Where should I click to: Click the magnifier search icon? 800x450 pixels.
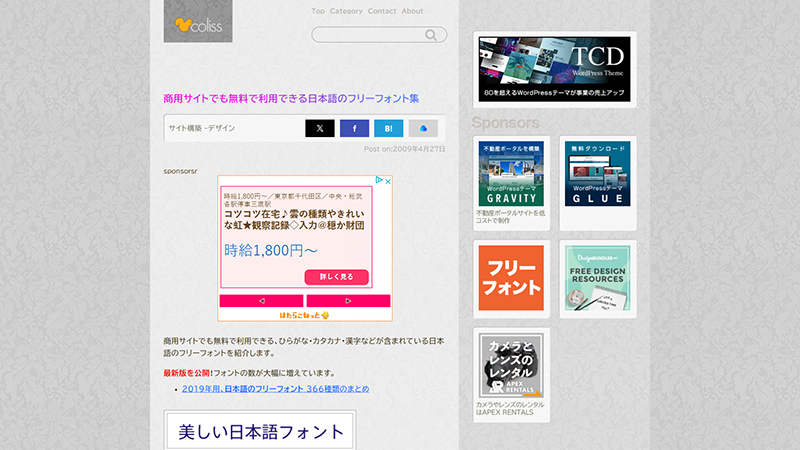click(432, 35)
